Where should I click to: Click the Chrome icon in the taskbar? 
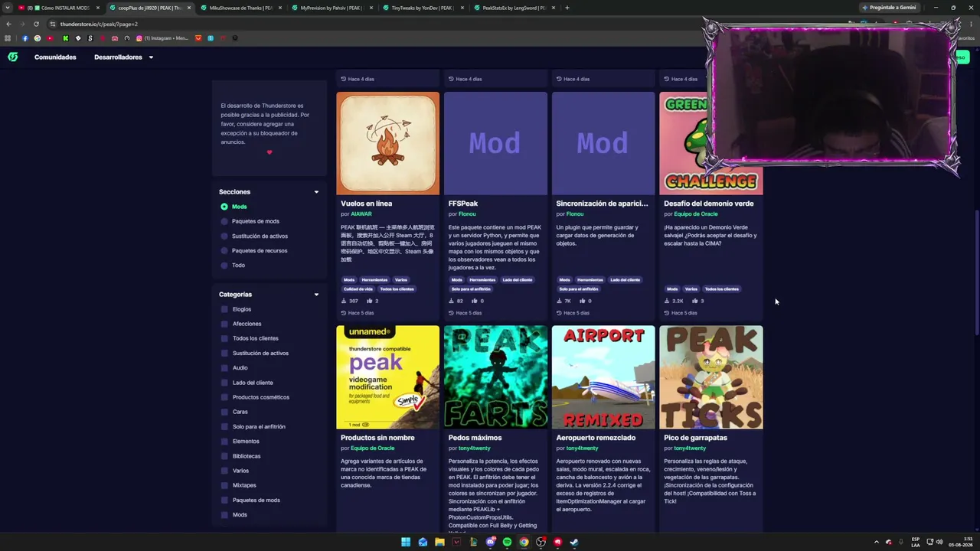pos(524,542)
